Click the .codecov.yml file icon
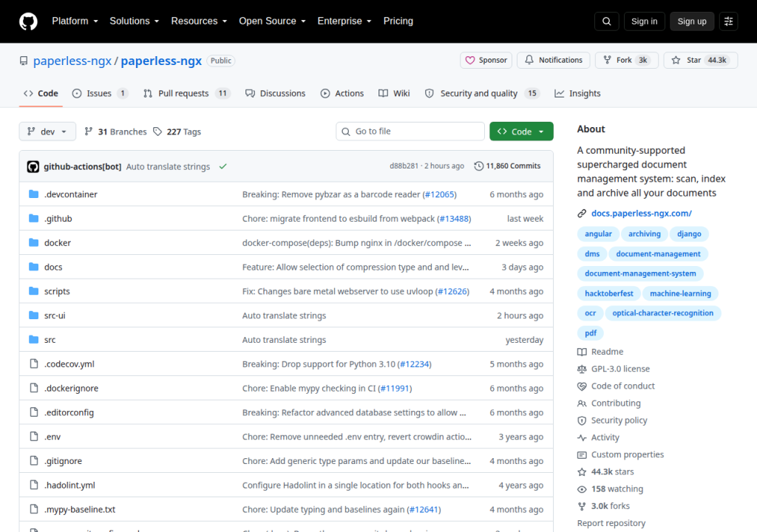 pyautogui.click(x=34, y=364)
